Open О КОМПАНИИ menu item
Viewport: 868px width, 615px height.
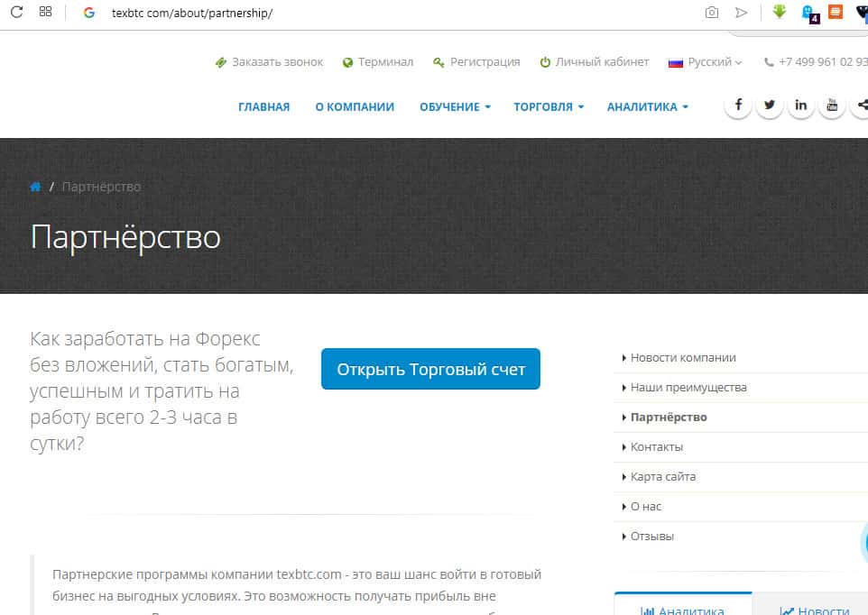(355, 106)
